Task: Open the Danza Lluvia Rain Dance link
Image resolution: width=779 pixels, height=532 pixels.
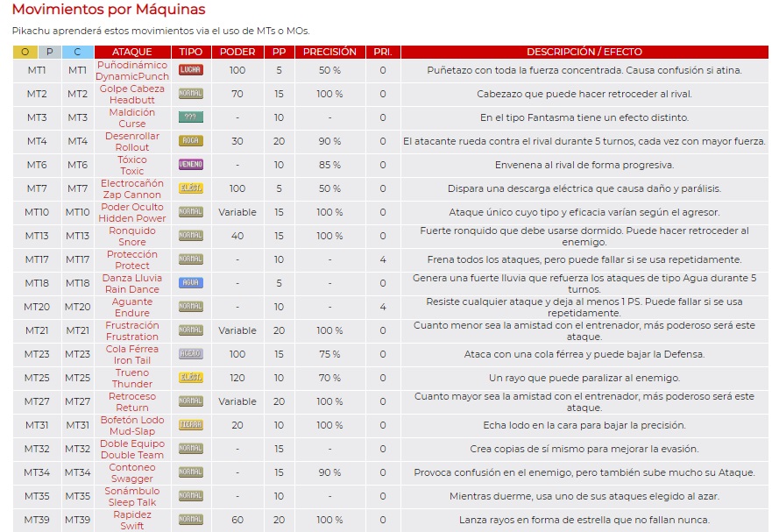Action: click(132, 283)
